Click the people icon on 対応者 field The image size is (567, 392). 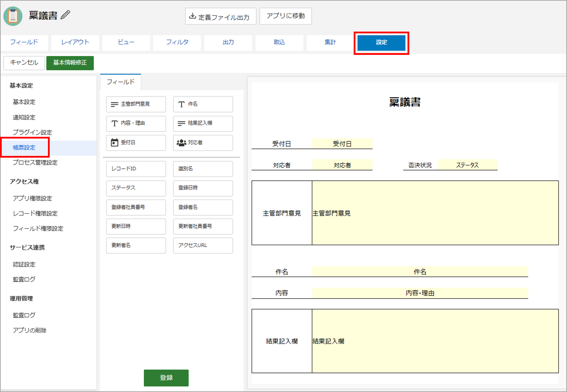(181, 143)
